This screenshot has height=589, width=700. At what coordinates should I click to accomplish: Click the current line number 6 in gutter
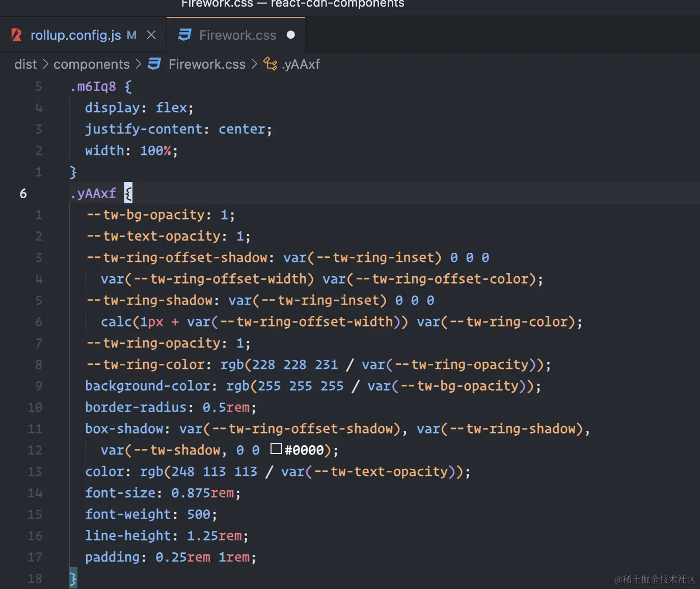23,194
